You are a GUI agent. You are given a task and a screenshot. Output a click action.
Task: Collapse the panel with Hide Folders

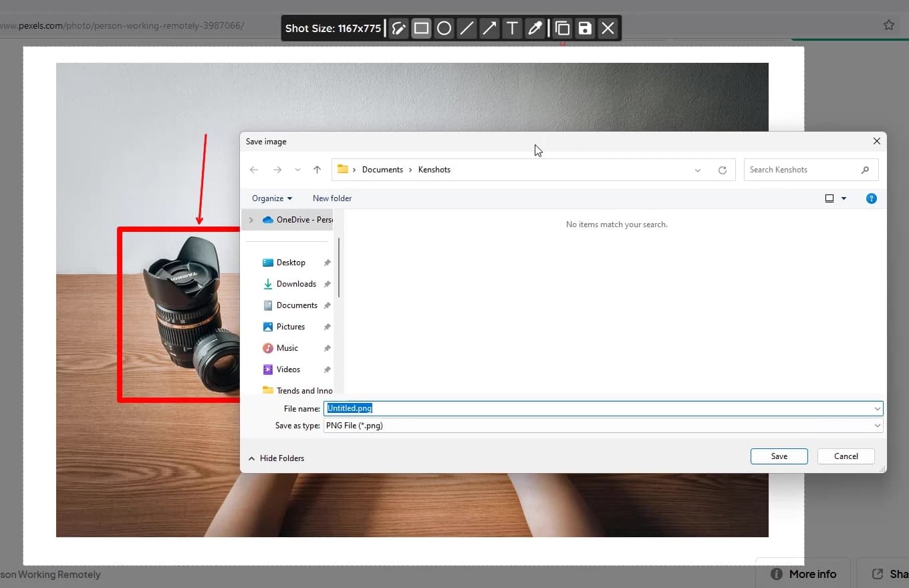coord(276,458)
